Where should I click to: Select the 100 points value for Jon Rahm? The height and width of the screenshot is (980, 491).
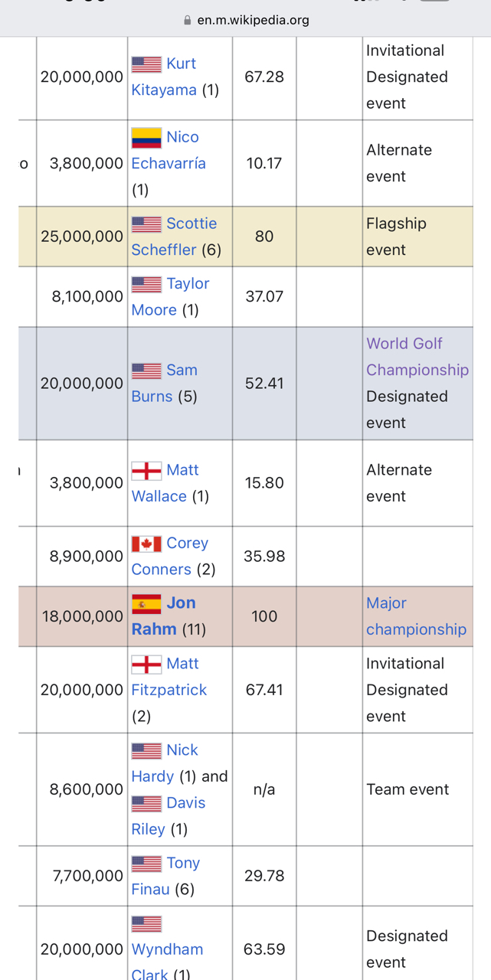[x=264, y=616]
